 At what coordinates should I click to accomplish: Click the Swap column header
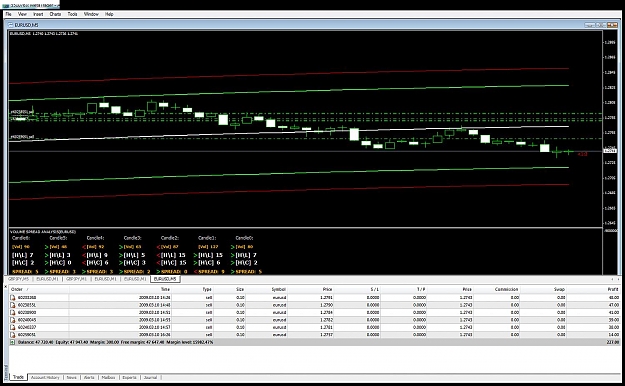[543, 289]
